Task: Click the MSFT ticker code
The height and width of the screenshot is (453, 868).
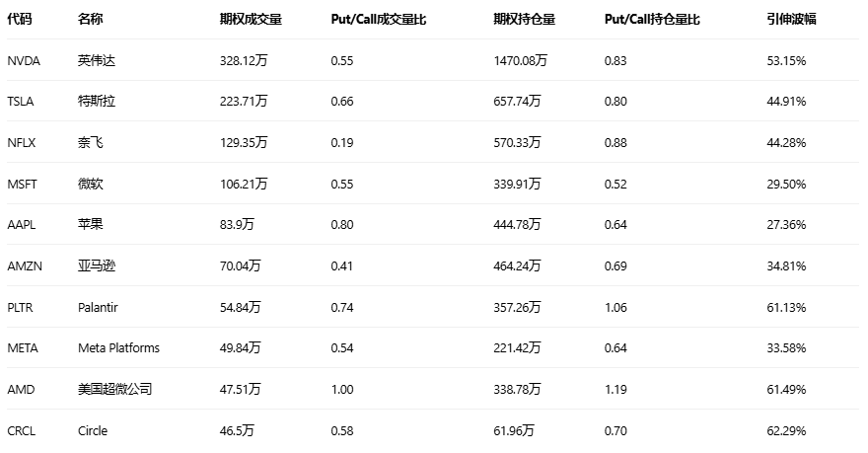Action: 22,184
